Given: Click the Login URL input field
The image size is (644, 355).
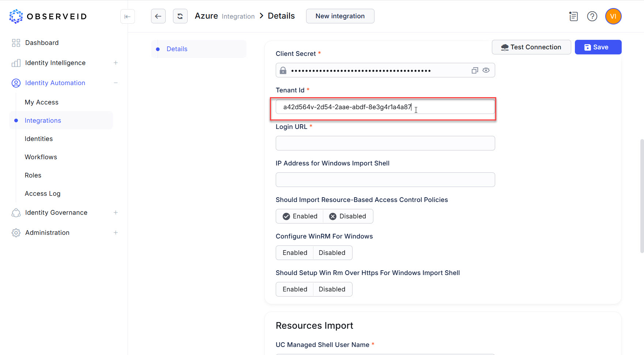Looking at the screenshot, I should pos(385,143).
